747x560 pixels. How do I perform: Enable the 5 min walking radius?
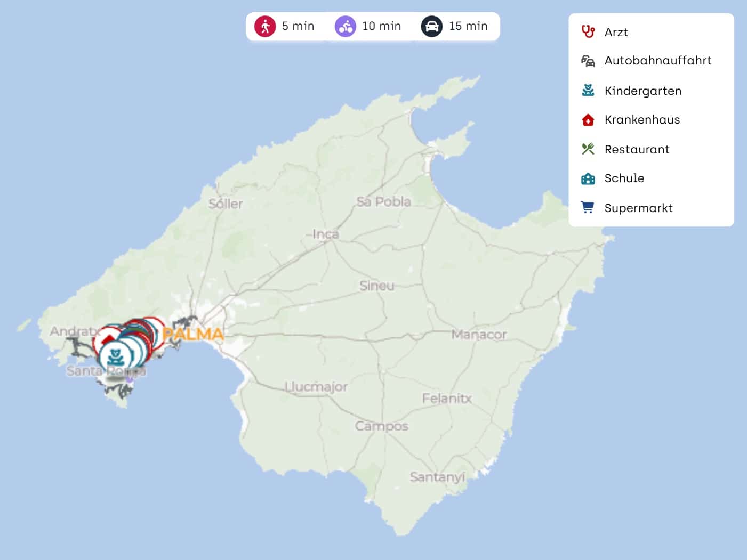tap(265, 26)
